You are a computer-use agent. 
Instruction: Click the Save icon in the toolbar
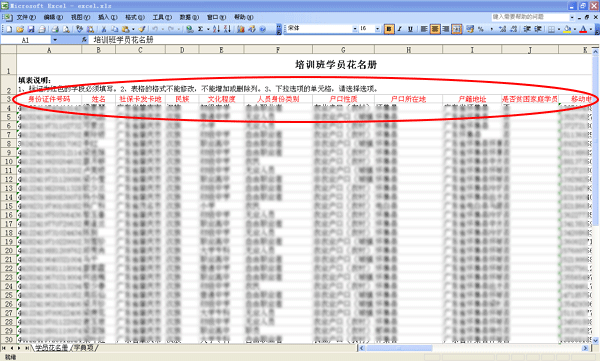click(x=31, y=29)
